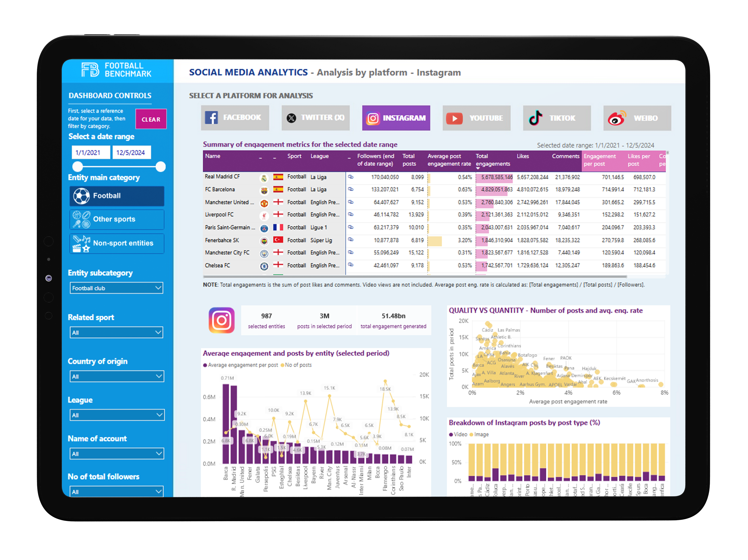The height and width of the screenshot is (560, 748).
Task: Choose the Football main category
Action: pos(117,196)
